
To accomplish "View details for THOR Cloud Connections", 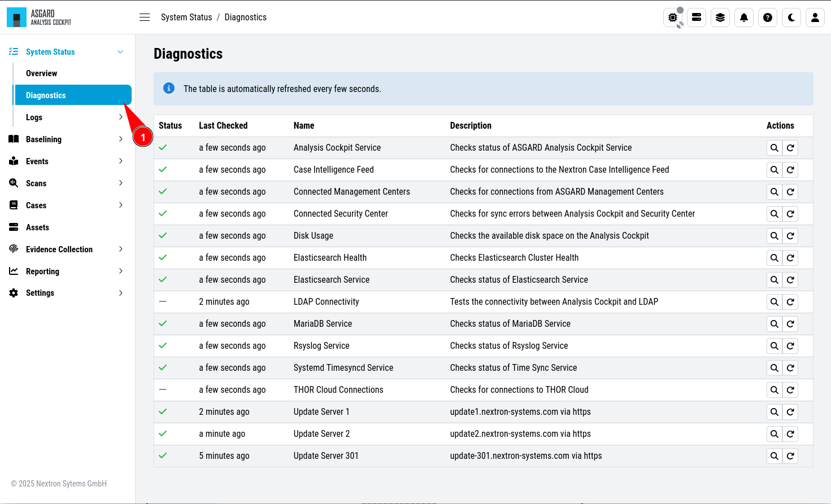I will click(x=775, y=390).
